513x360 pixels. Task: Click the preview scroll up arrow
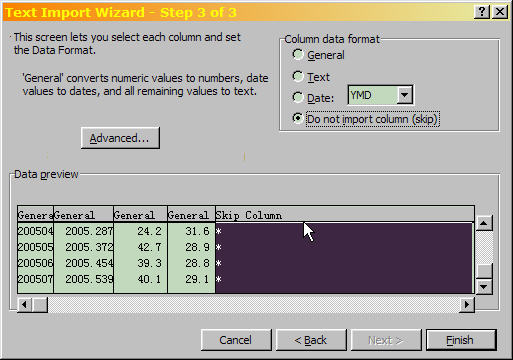(x=484, y=223)
